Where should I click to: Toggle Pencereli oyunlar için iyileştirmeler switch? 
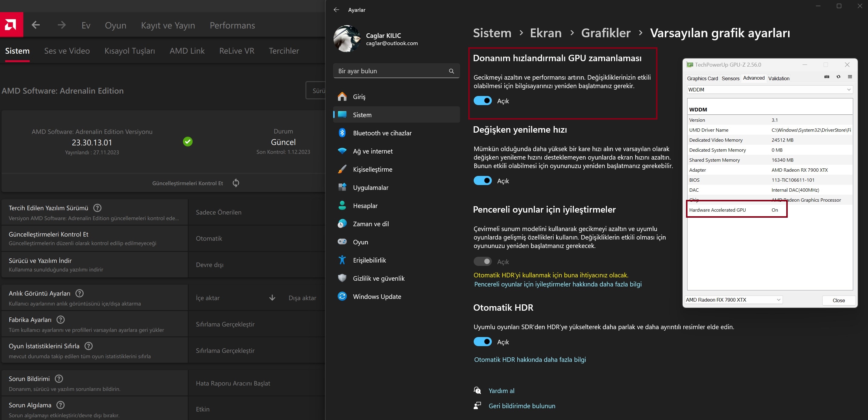[x=482, y=261]
